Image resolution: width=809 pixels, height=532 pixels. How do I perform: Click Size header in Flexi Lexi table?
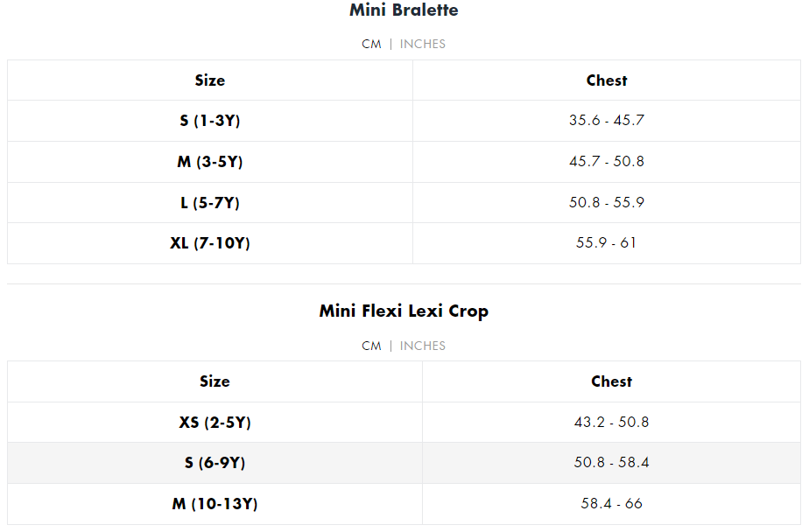pos(215,381)
